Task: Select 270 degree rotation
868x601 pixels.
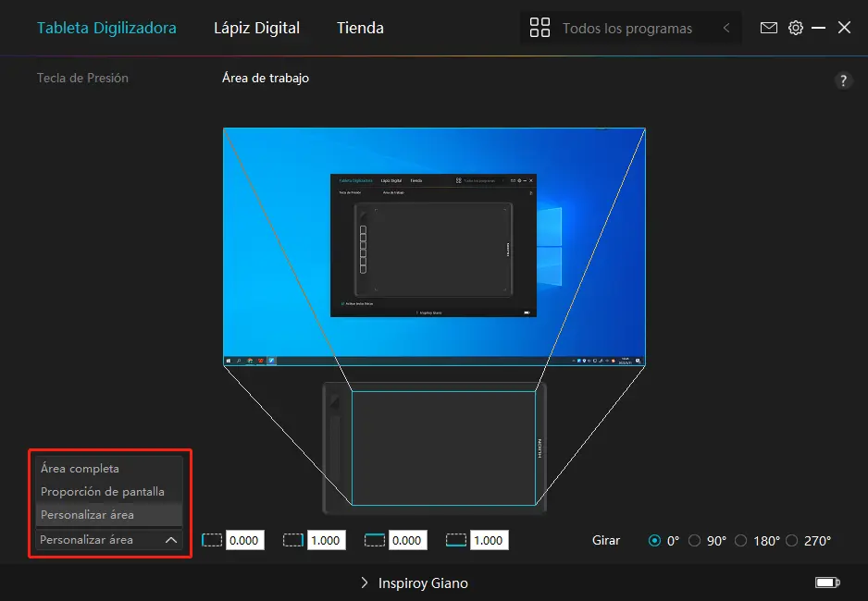Action: [790, 540]
